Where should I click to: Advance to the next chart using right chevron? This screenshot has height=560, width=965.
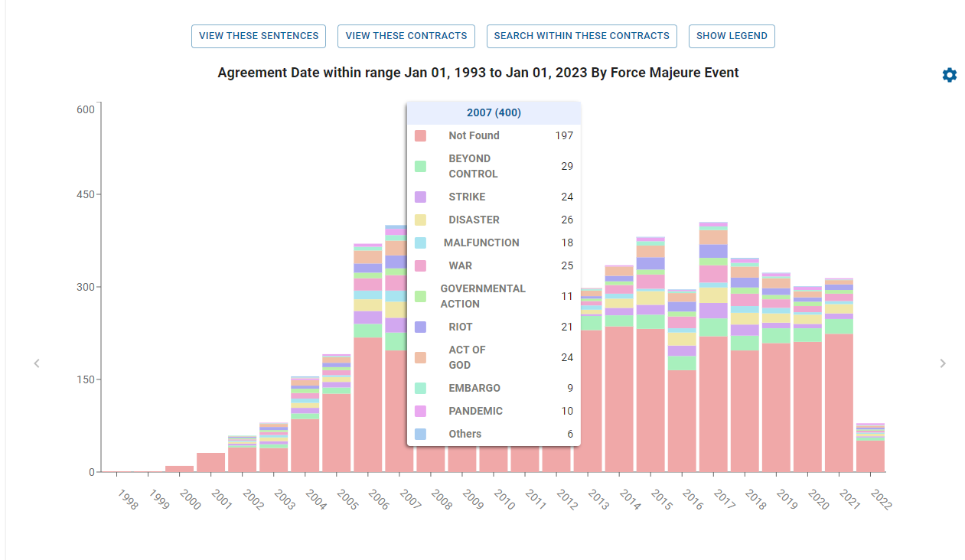click(x=943, y=363)
